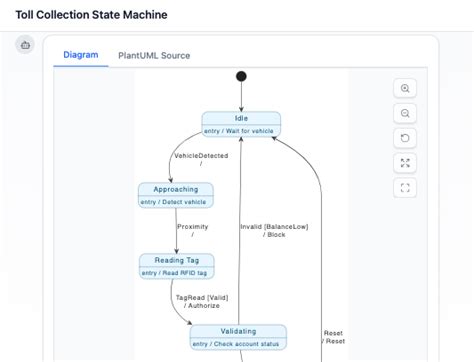Click the Invalid [BalanceLow] / Block label
The width and height of the screenshot is (474, 362).
coord(274,230)
